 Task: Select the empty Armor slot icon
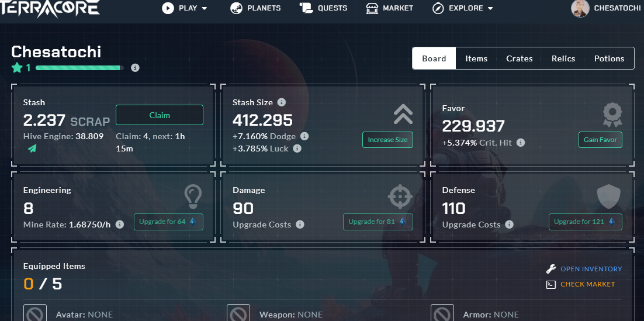[442, 313]
